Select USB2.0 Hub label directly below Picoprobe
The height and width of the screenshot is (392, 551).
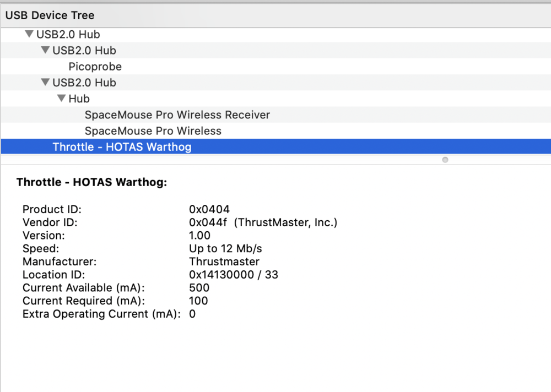(x=84, y=83)
